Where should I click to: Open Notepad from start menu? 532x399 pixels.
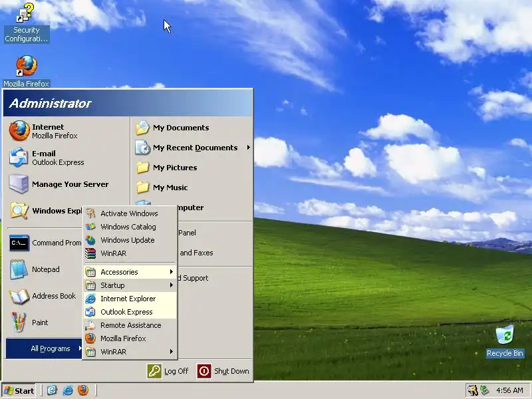pos(44,269)
